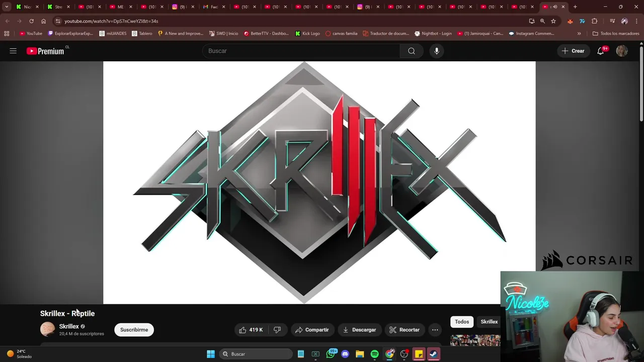Like the video with 419 K likes
644x362 pixels.
pos(251,330)
